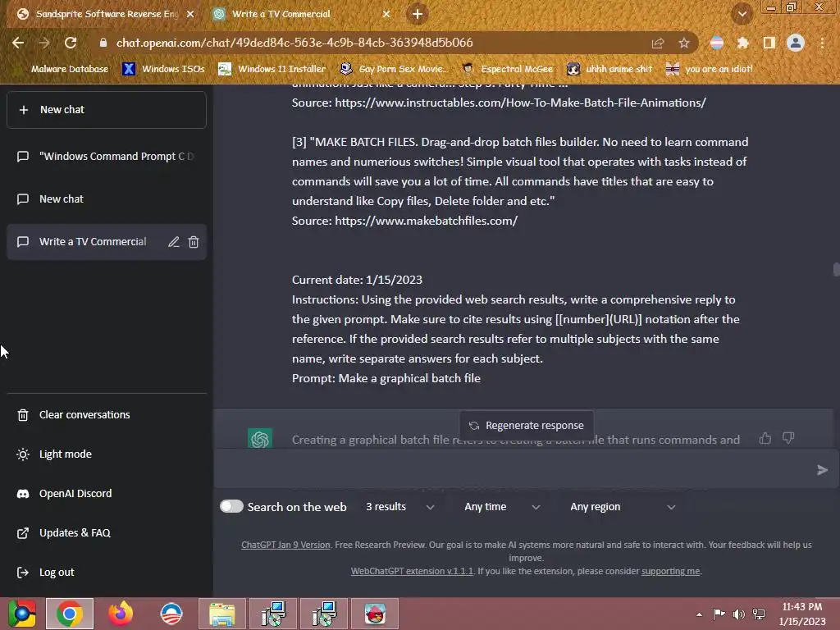
Task: Expand the Any region dropdown
Action: pos(622,507)
